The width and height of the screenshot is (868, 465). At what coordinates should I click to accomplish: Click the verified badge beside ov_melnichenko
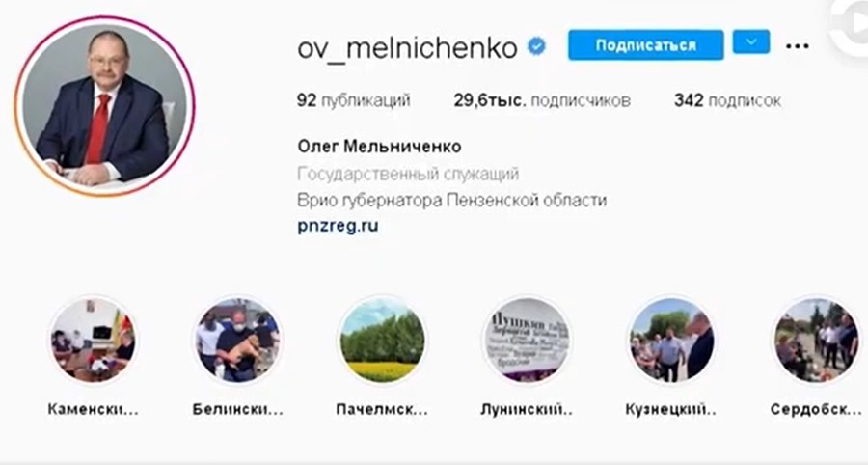point(536,46)
